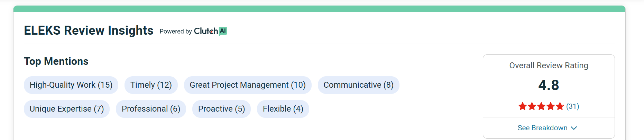Open the See Breakdown link
Viewport: 644px width, 140px height.
542,128
